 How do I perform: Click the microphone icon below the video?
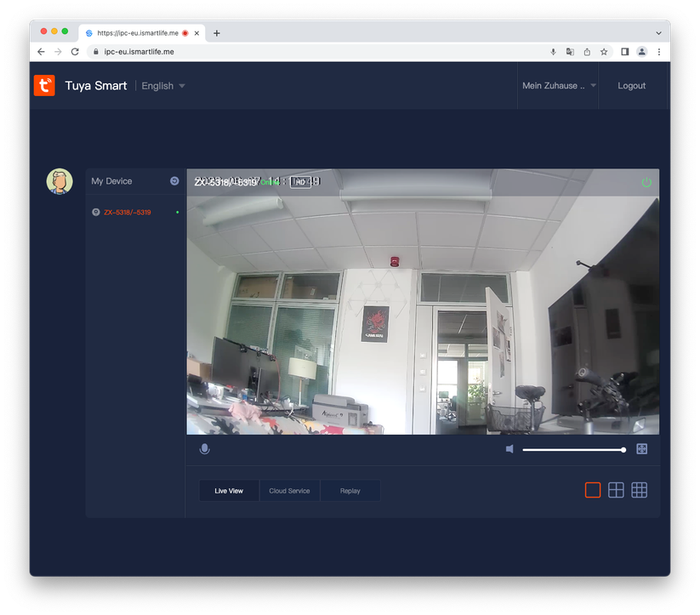[204, 448]
